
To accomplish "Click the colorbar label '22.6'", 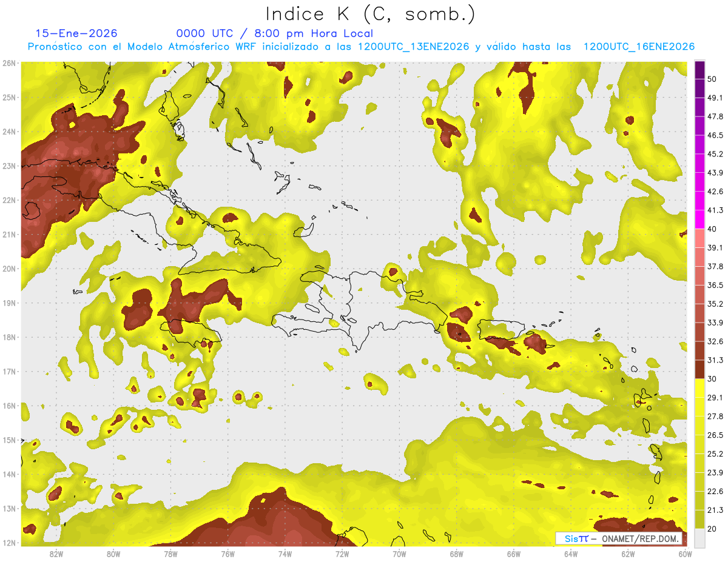I will point(715,491).
